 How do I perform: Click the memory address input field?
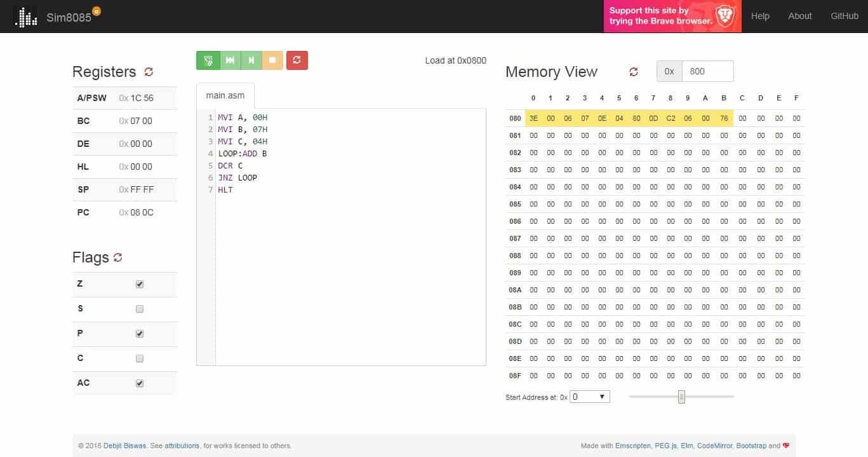click(707, 71)
